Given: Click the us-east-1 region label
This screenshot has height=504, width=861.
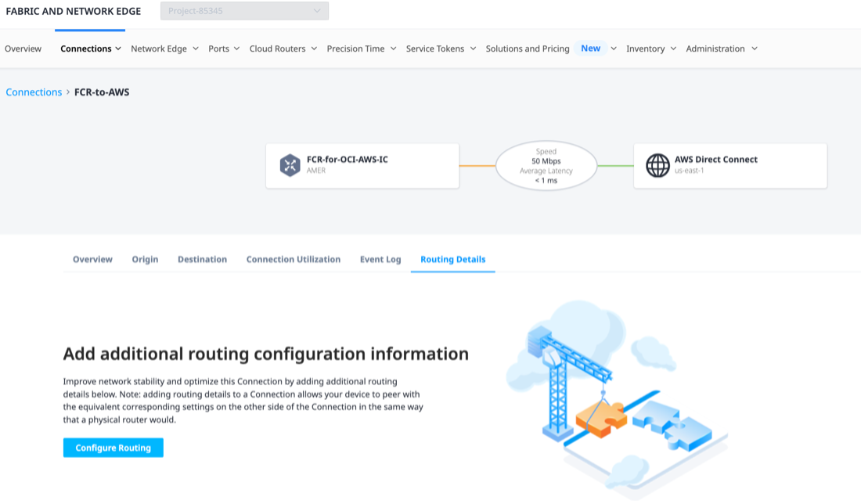Looking at the screenshot, I should click(x=689, y=171).
